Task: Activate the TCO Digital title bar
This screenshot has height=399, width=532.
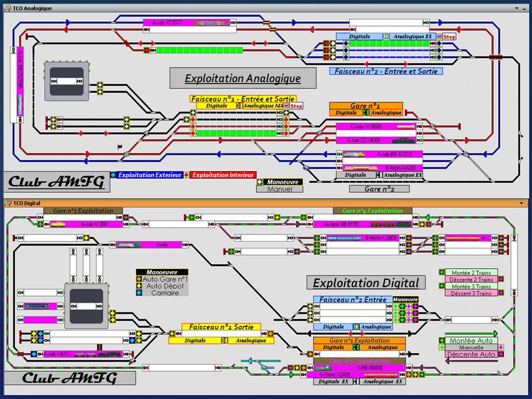Action: [x=266, y=203]
